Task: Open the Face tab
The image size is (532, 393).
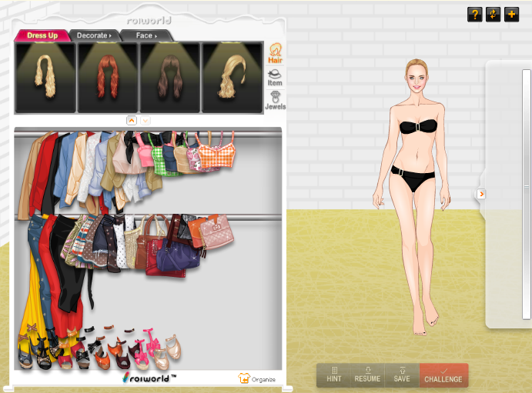Action: [146, 35]
